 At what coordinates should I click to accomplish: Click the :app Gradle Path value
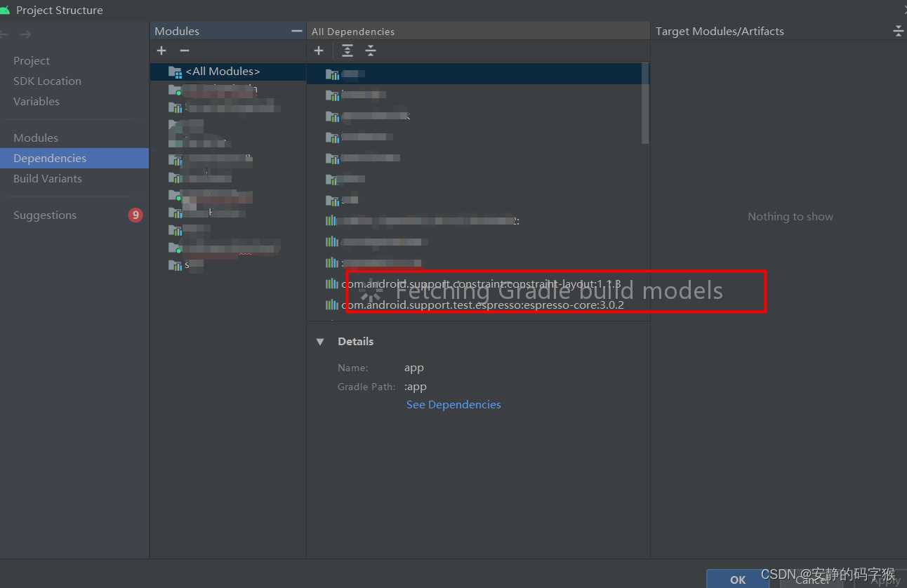[x=416, y=387]
